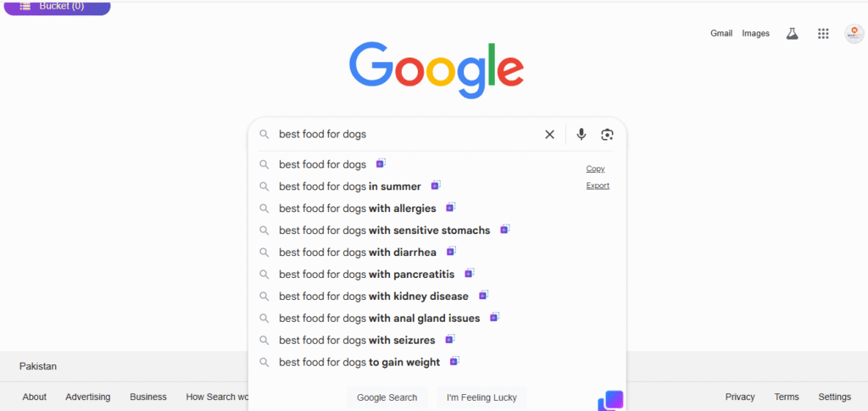Viewport: 868px width, 411px height.
Task: Click the Google account profile avatar
Action: [854, 34]
